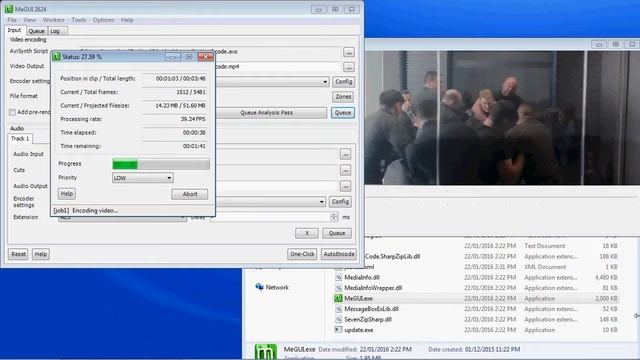
Task: Toggle the Add pre-rendering checkbox
Action: (12, 112)
